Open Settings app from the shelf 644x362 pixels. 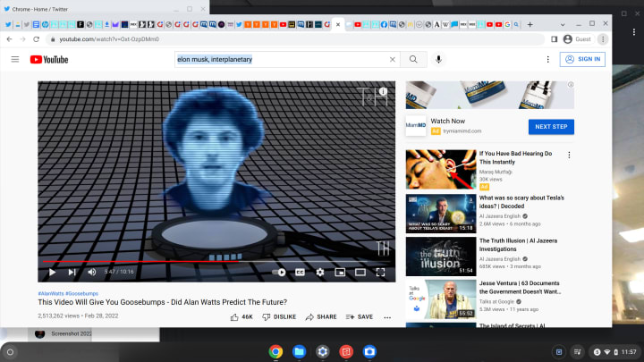(322, 352)
